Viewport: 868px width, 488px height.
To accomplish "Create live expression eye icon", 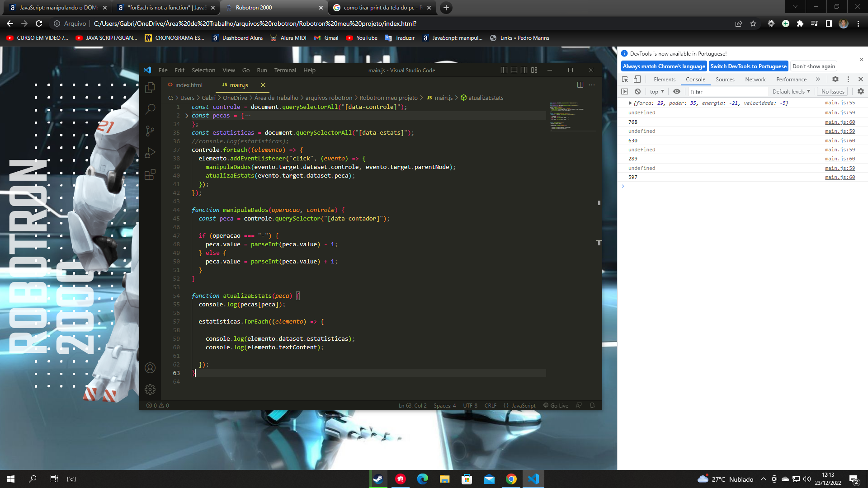I will (677, 91).
